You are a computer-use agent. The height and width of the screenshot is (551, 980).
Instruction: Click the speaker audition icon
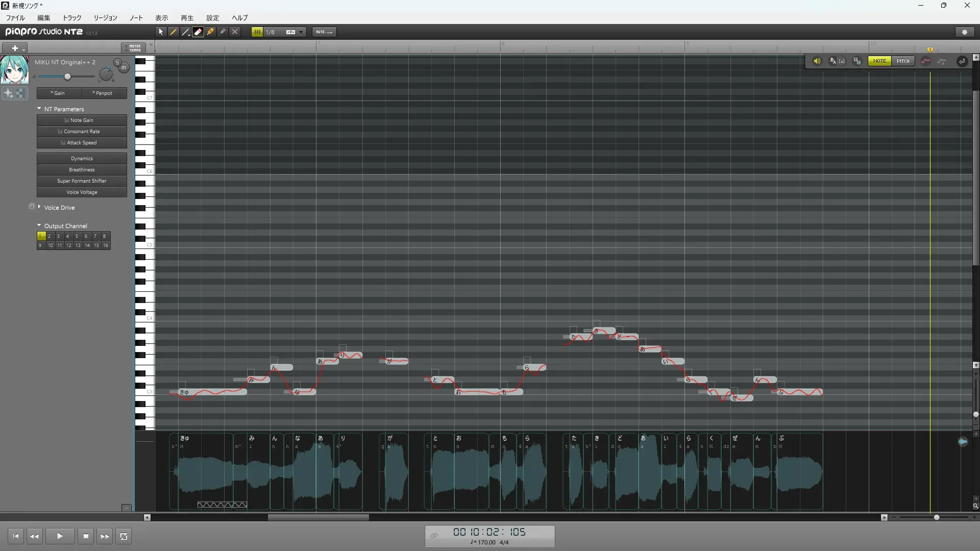(x=817, y=61)
